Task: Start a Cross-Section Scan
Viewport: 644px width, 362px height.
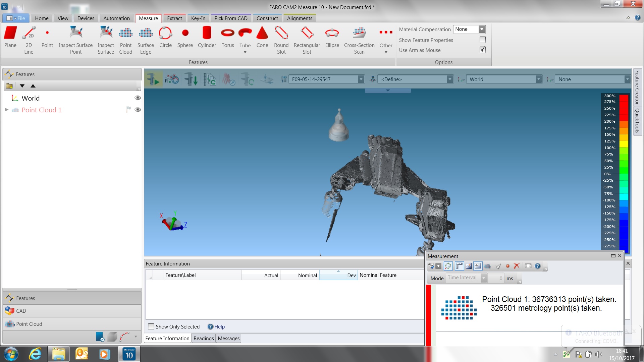Action: click(x=359, y=40)
